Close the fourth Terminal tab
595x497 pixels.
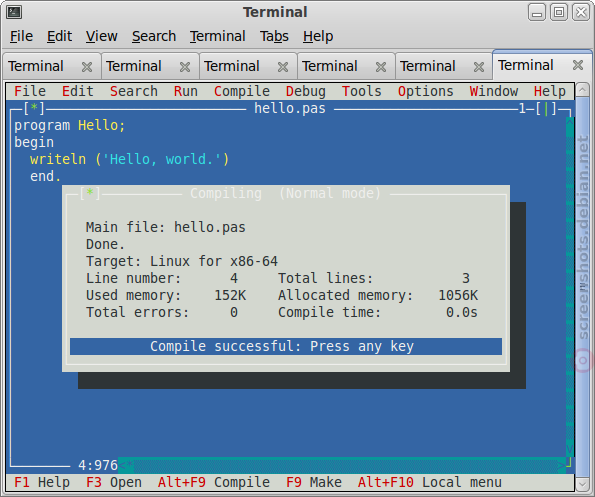(381, 67)
